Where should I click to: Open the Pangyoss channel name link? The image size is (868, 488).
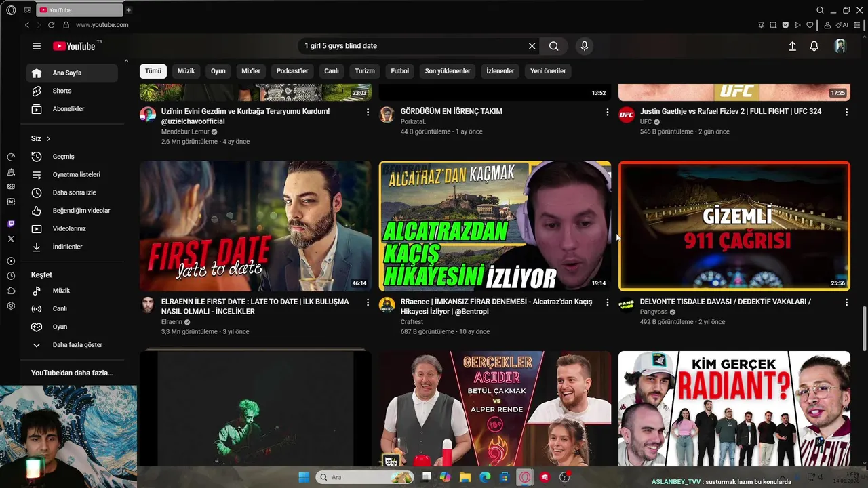tap(654, 312)
